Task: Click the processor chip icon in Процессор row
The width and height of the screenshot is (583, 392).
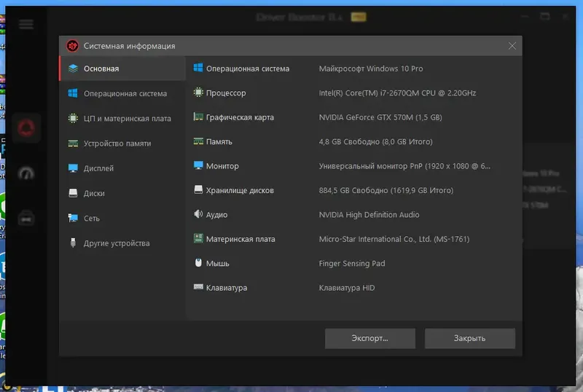Action: point(198,93)
